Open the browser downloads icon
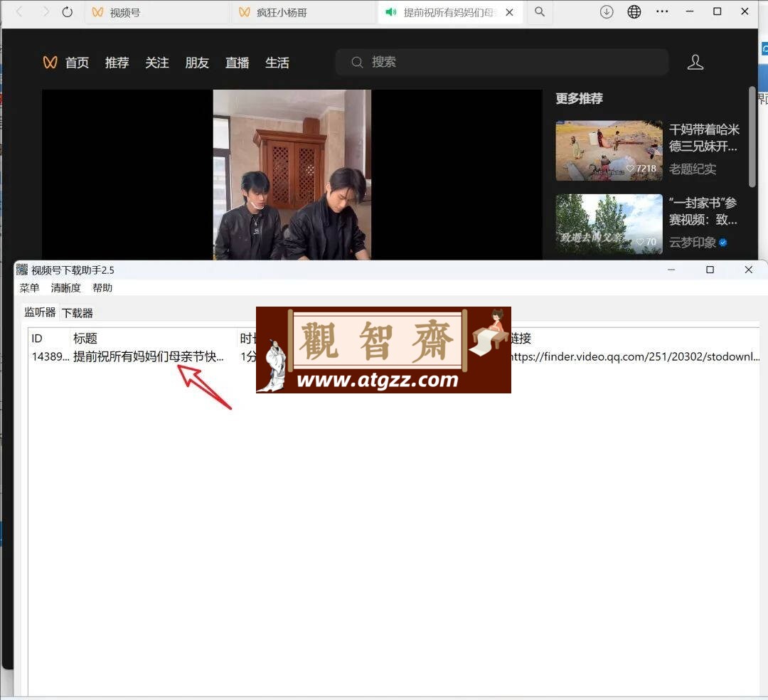 [x=607, y=12]
